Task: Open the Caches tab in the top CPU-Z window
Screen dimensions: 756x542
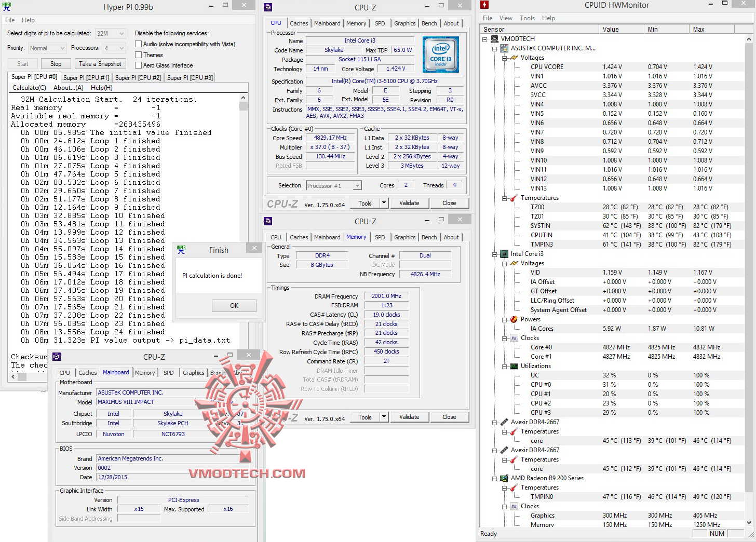Action: tap(299, 23)
